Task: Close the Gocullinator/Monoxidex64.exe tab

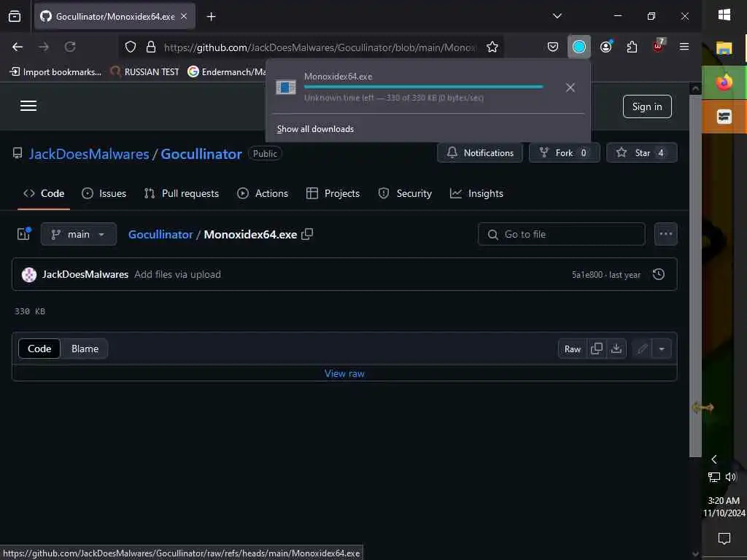Action: click(184, 17)
